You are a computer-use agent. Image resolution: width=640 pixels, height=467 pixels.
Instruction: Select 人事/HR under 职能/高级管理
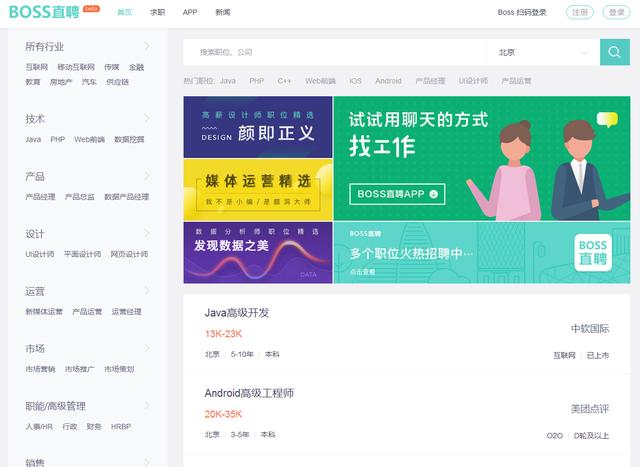[39, 427]
